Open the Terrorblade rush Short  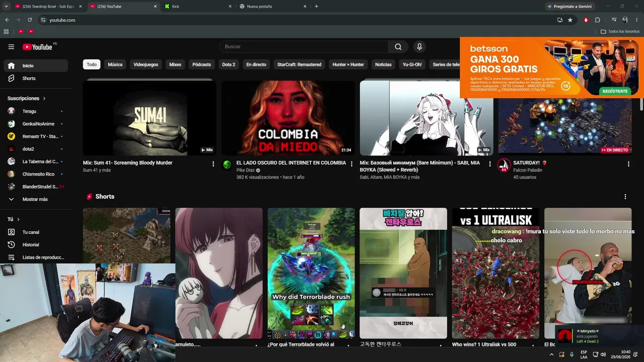311,273
